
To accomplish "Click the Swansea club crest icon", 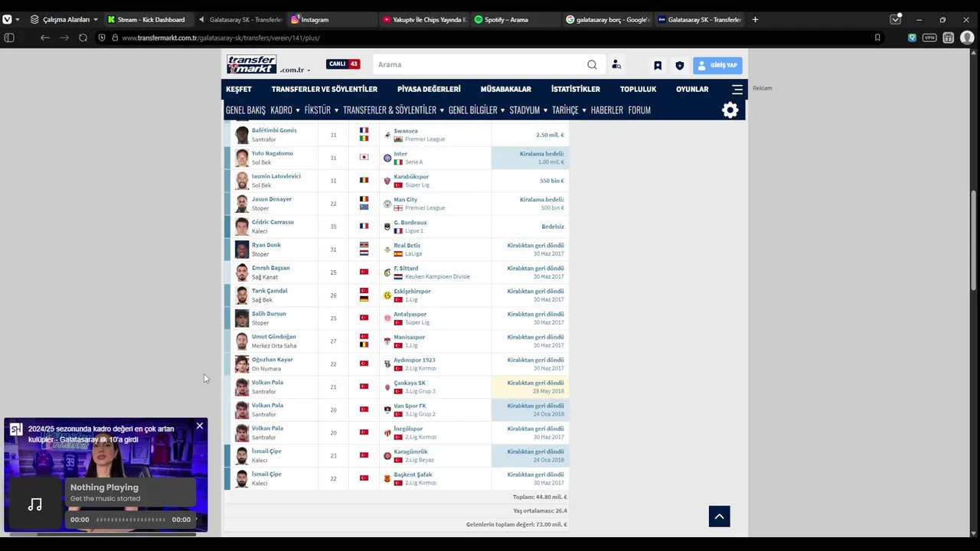I will tap(387, 135).
